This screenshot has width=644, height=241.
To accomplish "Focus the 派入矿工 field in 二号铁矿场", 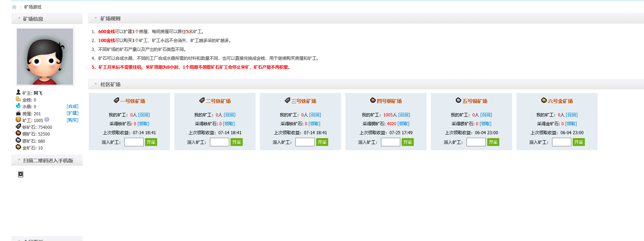I will (220, 142).
